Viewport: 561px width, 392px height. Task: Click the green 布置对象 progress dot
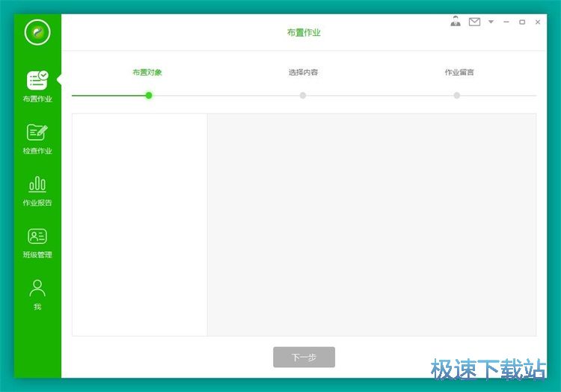(x=149, y=96)
